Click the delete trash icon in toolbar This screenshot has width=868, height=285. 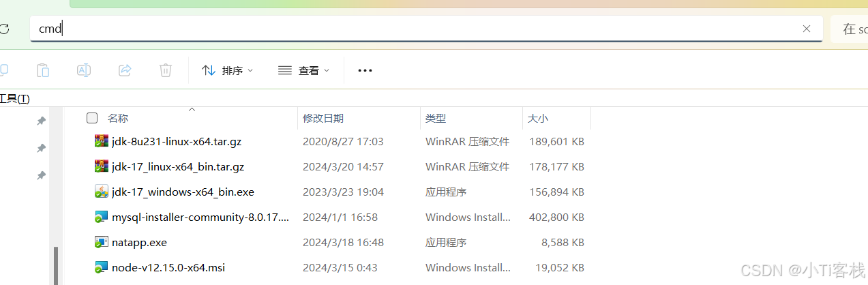(x=166, y=70)
